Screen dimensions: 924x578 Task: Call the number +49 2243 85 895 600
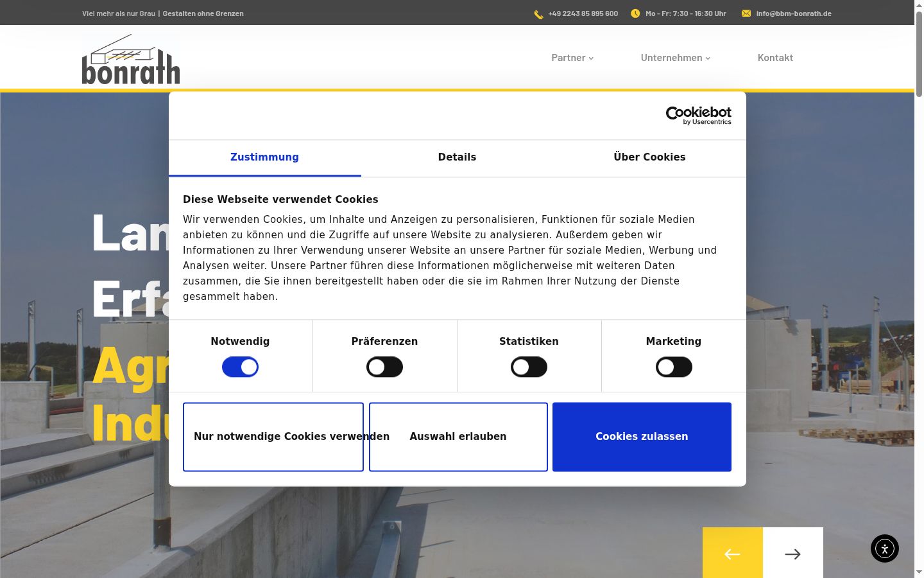point(583,13)
